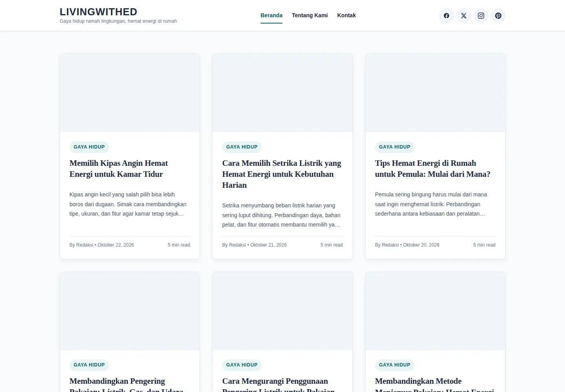Open the Tentang Kami menu item
The height and width of the screenshot is (392, 565).
pos(310,15)
